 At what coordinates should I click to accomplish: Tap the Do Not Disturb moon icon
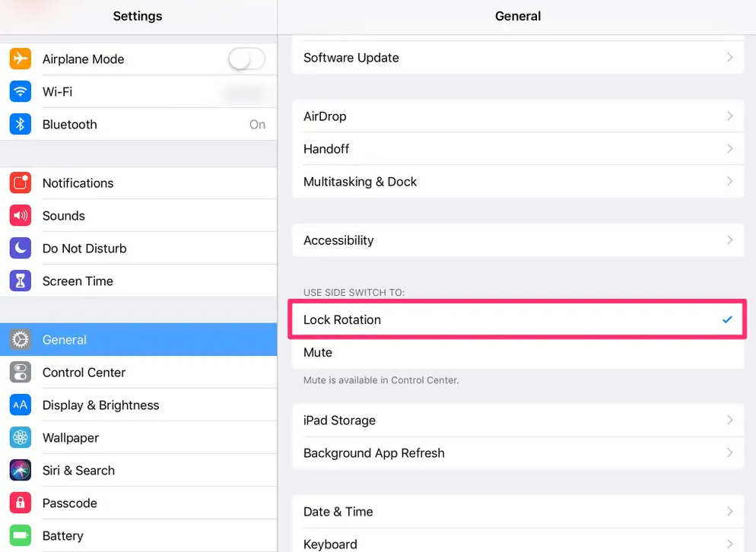21,249
